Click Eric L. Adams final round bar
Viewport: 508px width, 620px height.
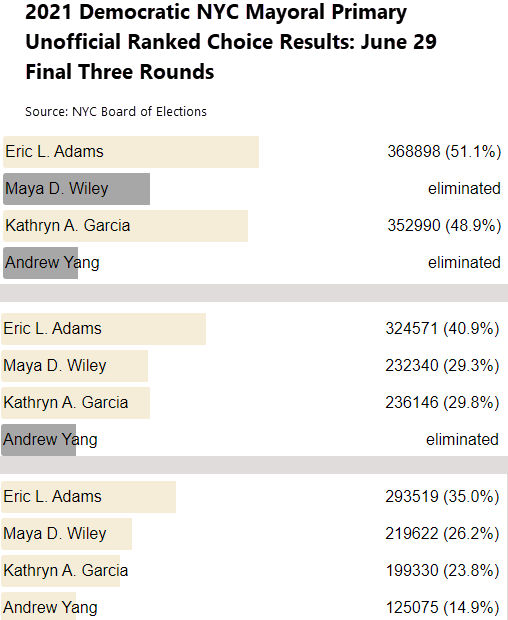[x=131, y=152]
